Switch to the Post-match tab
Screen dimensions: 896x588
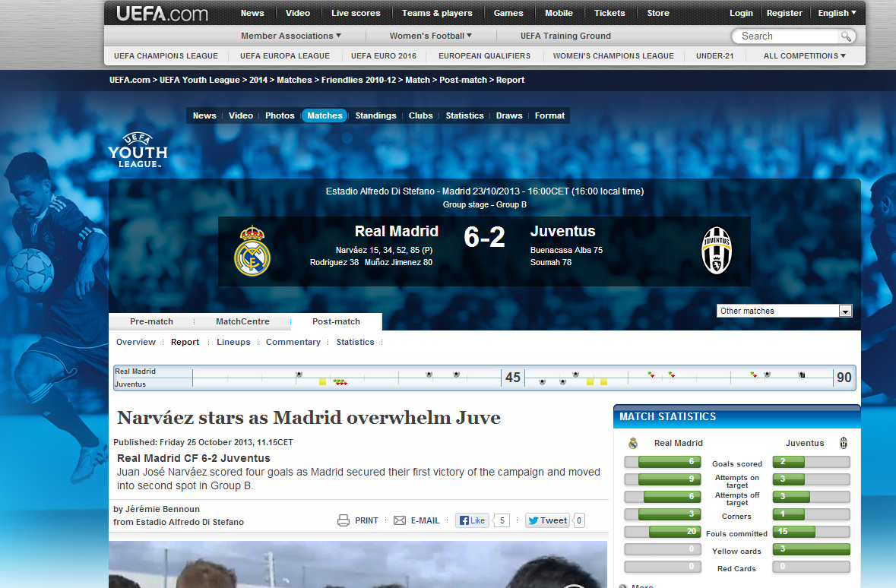click(x=336, y=321)
